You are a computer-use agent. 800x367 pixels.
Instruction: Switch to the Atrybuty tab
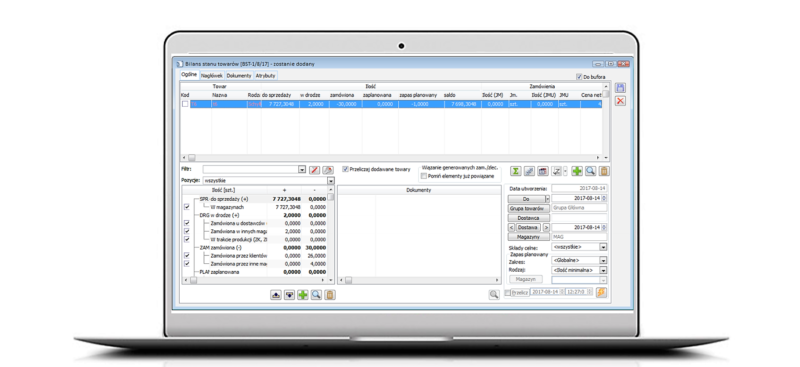pos(266,76)
